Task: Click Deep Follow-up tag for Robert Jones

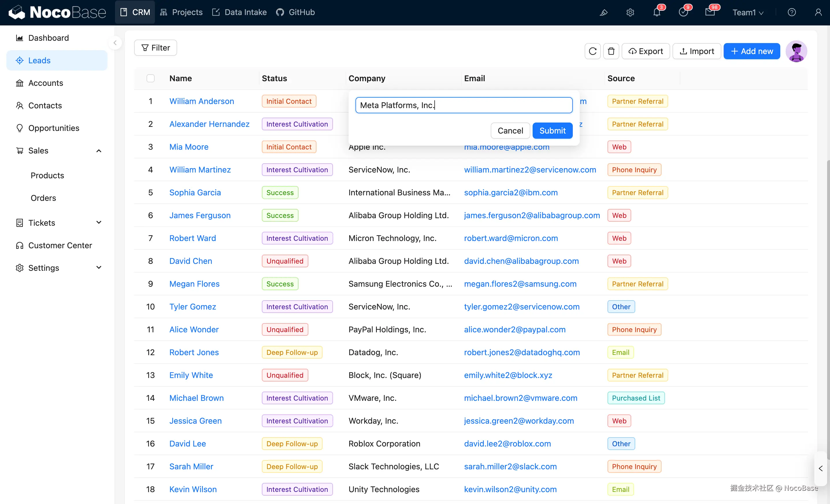Action: coord(292,352)
